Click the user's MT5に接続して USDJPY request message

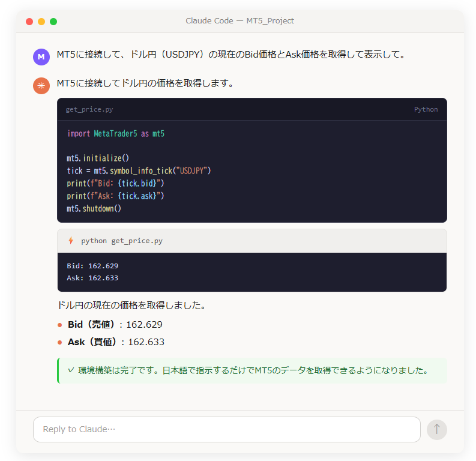[231, 55]
